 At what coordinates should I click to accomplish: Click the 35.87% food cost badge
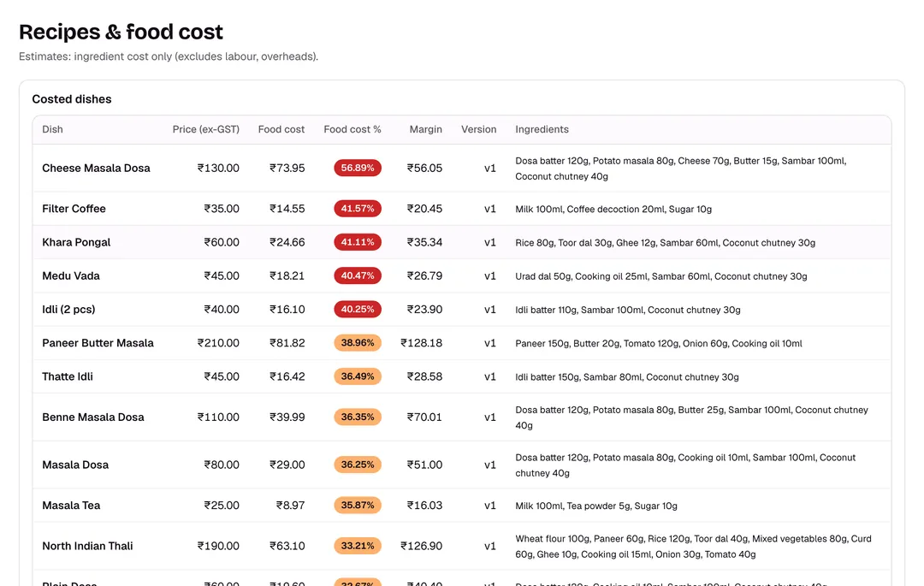358,506
